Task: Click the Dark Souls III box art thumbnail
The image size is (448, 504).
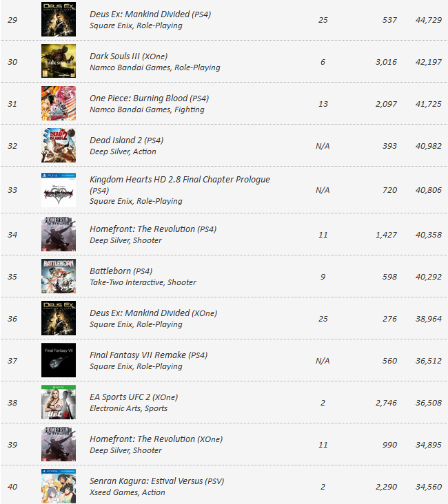Action: tap(59, 61)
